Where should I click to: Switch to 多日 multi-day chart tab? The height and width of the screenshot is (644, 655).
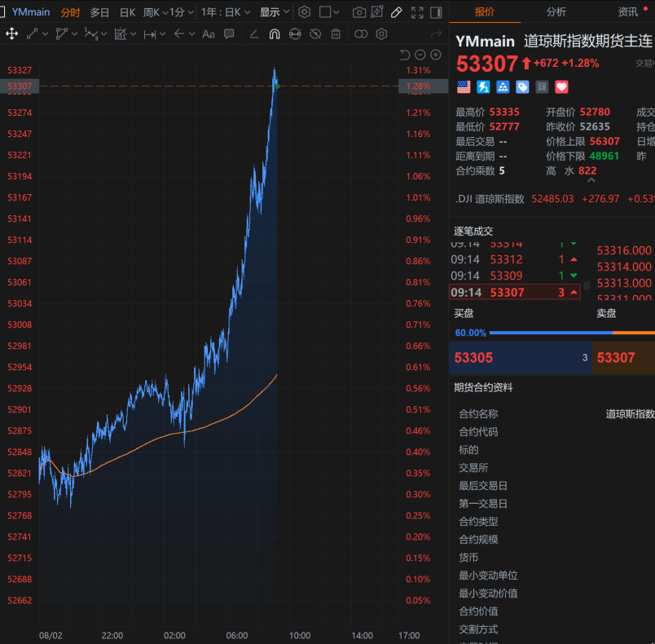[99, 12]
